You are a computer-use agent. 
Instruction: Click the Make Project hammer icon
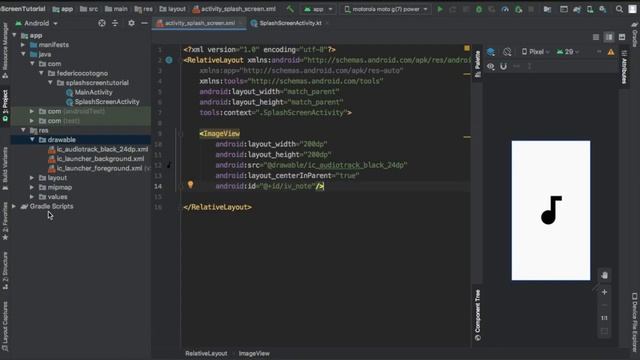(290, 9)
